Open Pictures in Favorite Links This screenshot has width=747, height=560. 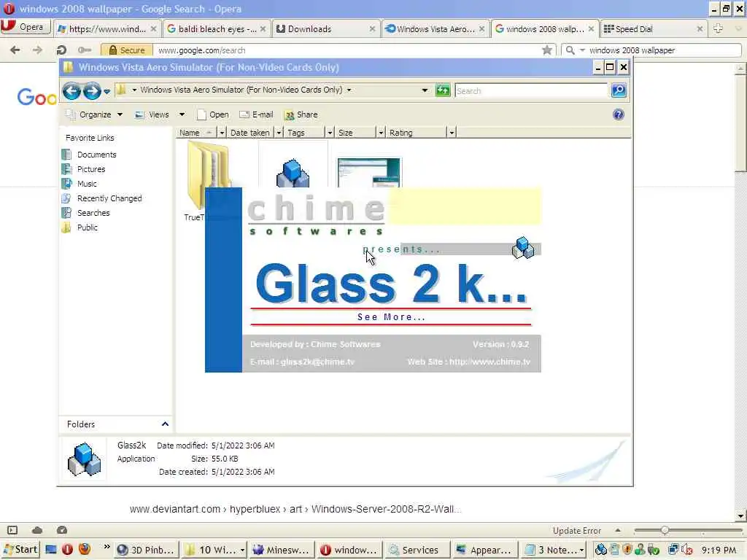click(x=91, y=169)
